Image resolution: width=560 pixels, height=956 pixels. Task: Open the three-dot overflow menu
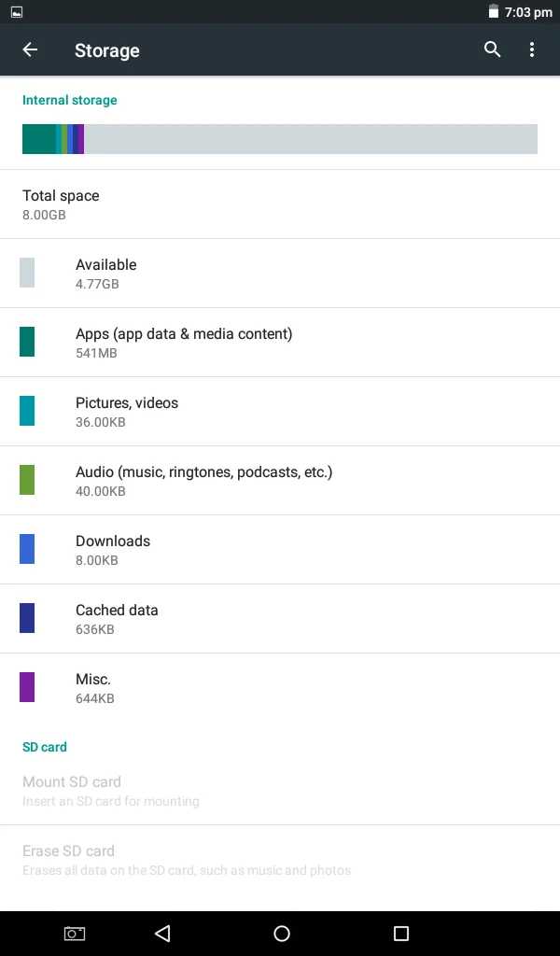[532, 50]
